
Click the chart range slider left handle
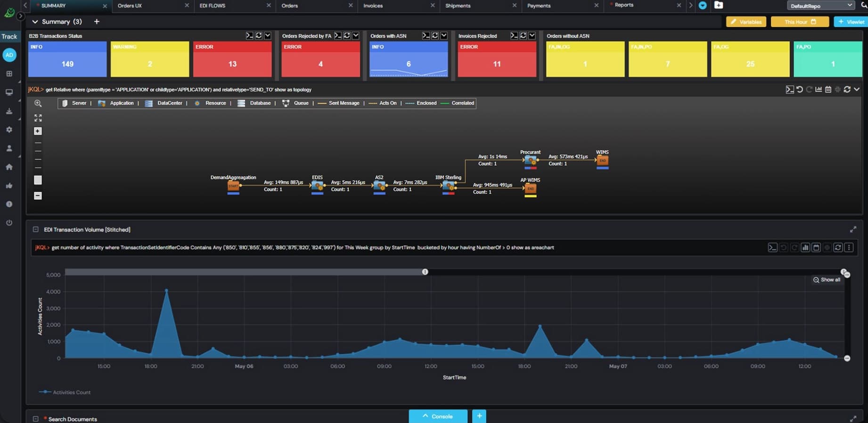click(425, 272)
